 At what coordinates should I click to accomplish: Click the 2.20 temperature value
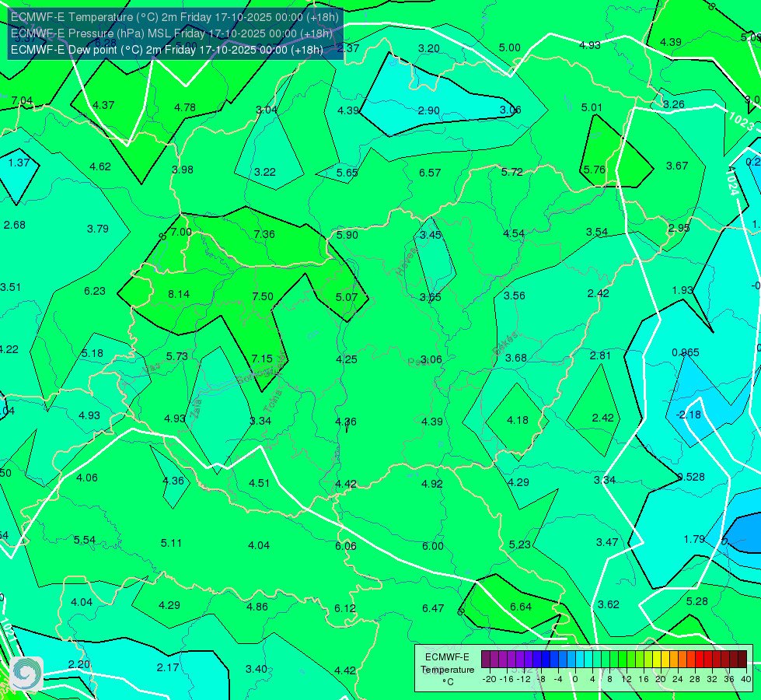point(79,664)
